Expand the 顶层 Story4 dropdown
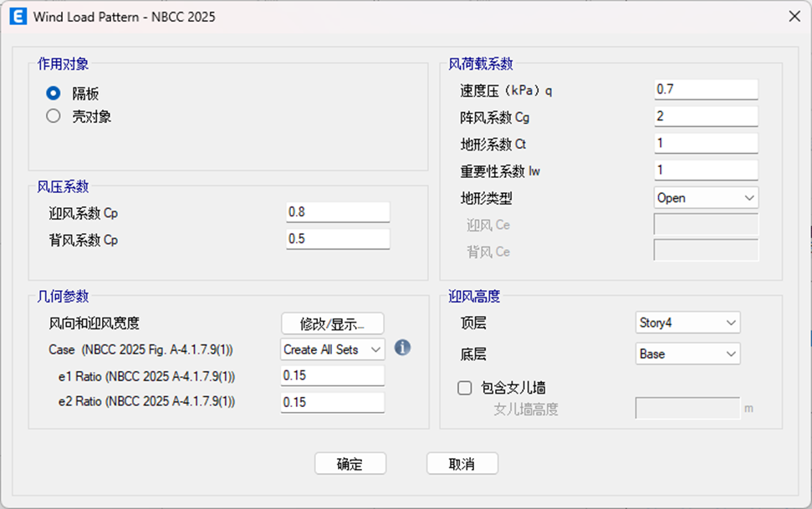Image resolution: width=812 pixels, height=509 pixels. pyautogui.click(x=687, y=323)
